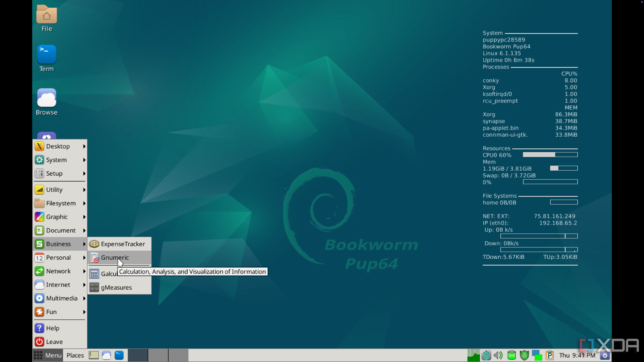
Task: Click the Thu 9:41 PM clock
Action: 577,355
